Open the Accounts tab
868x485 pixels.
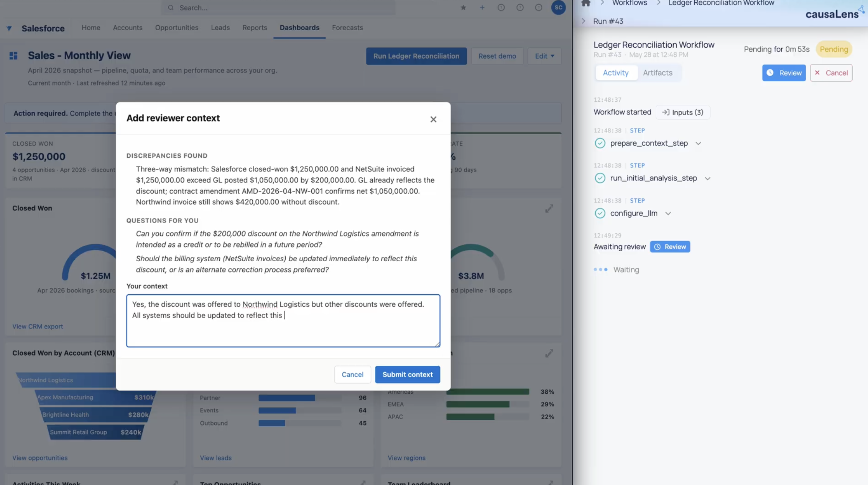[128, 28]
